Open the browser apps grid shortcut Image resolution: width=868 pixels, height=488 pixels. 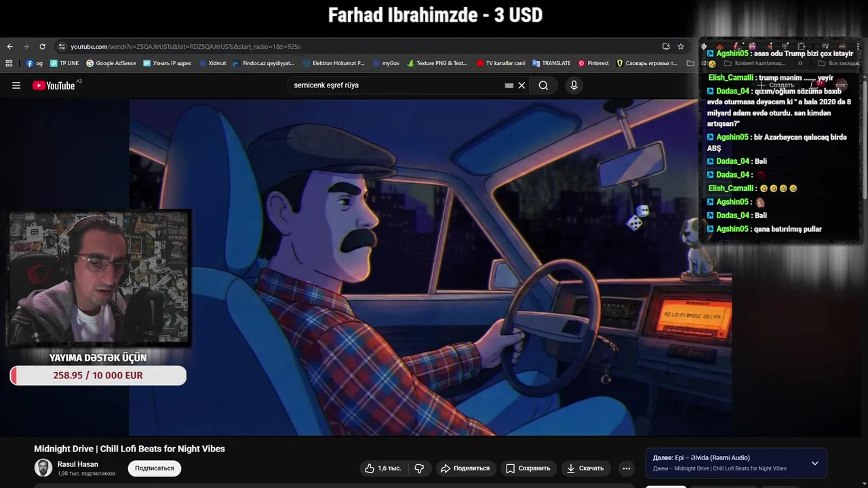click(9, 63)
